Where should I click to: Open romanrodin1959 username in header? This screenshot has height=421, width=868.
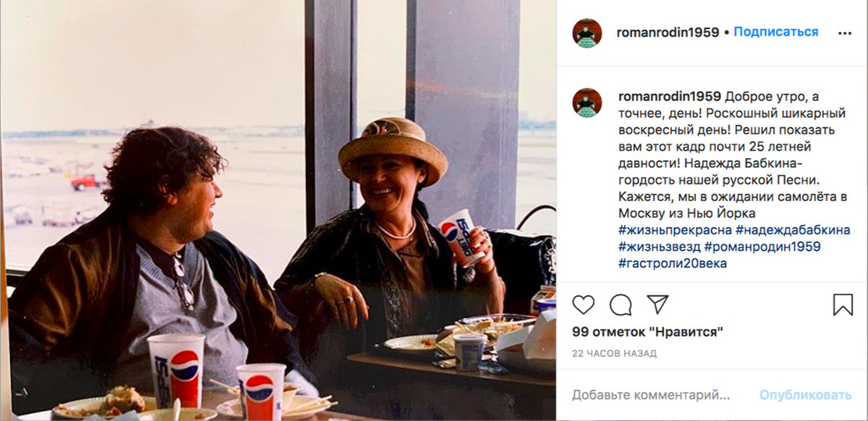(668, 33)
